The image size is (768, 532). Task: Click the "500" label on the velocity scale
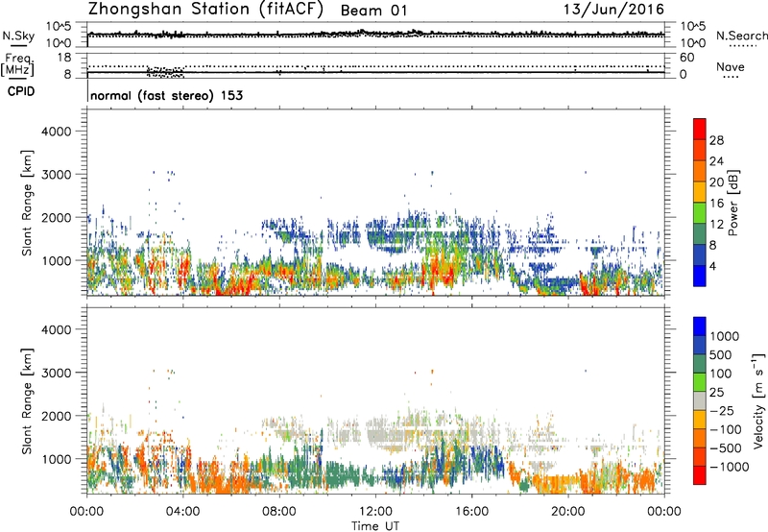tap(721, 355)
